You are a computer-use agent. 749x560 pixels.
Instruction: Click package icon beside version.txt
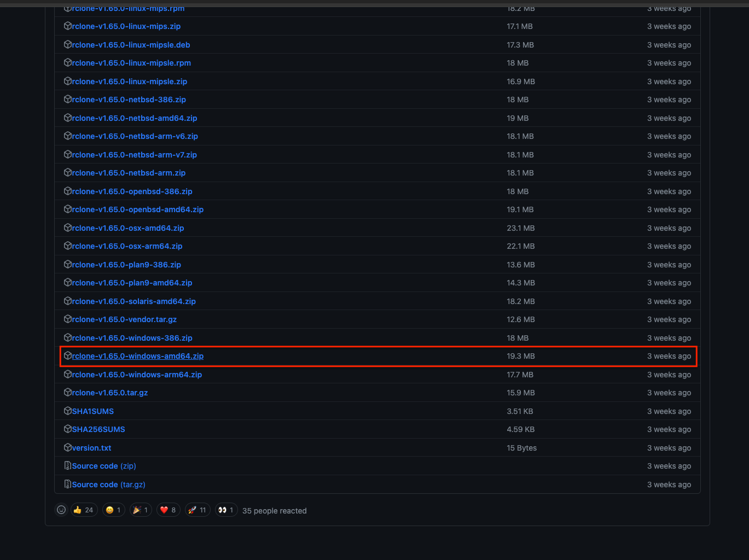68,447
